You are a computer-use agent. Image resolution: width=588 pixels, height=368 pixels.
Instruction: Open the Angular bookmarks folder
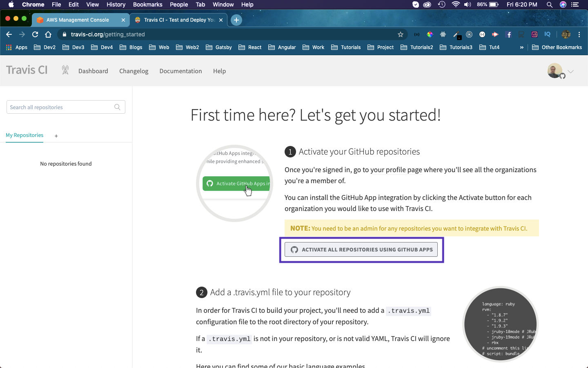[282, 47]
